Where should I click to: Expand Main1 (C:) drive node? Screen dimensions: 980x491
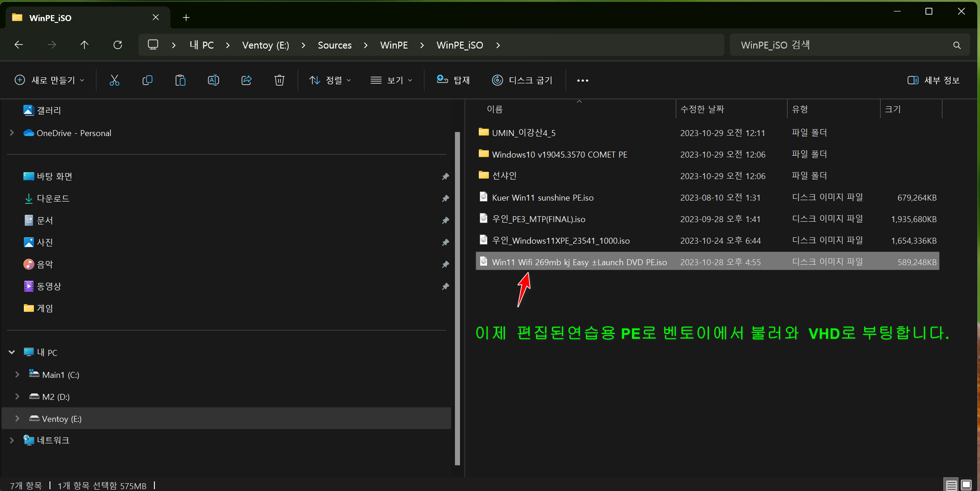pyautogui.click(x=17, y=375)
